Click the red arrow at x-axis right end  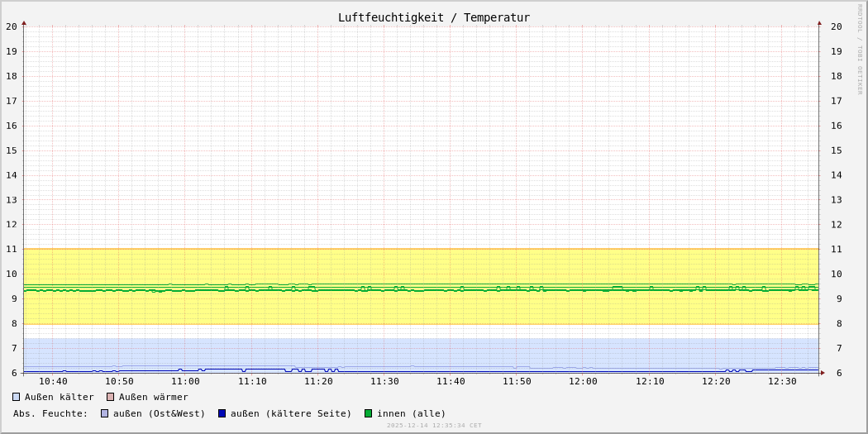[x=823, y=373]
